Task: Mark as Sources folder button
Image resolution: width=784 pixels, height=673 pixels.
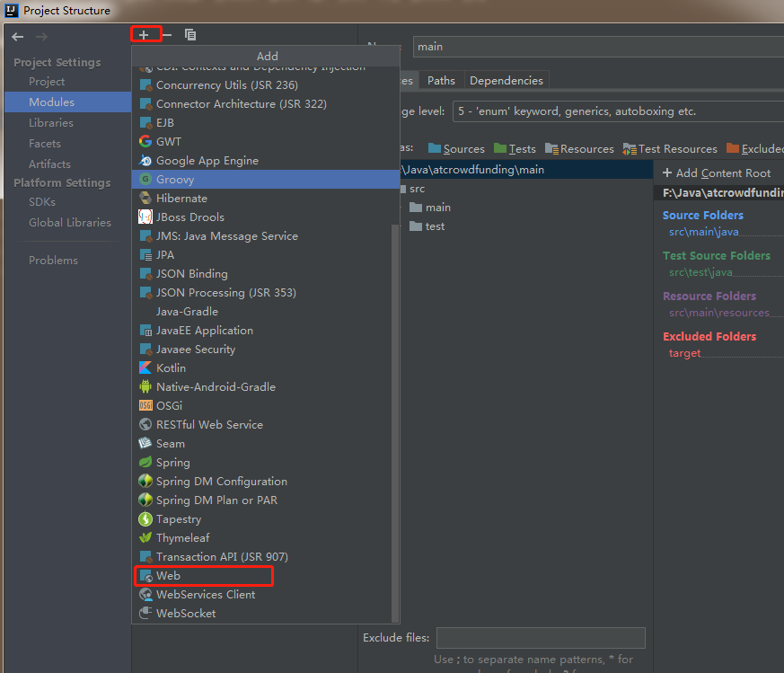Action: click(456, 148)
